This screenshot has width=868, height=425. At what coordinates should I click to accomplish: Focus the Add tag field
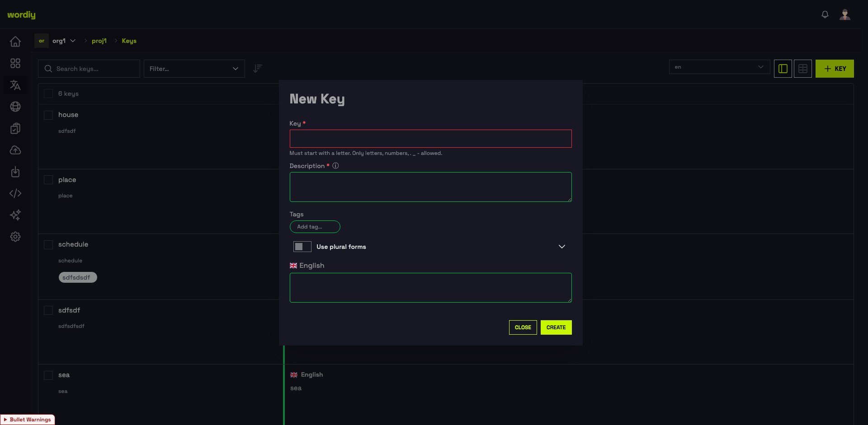pyautogui.click(x=315, y=227)
